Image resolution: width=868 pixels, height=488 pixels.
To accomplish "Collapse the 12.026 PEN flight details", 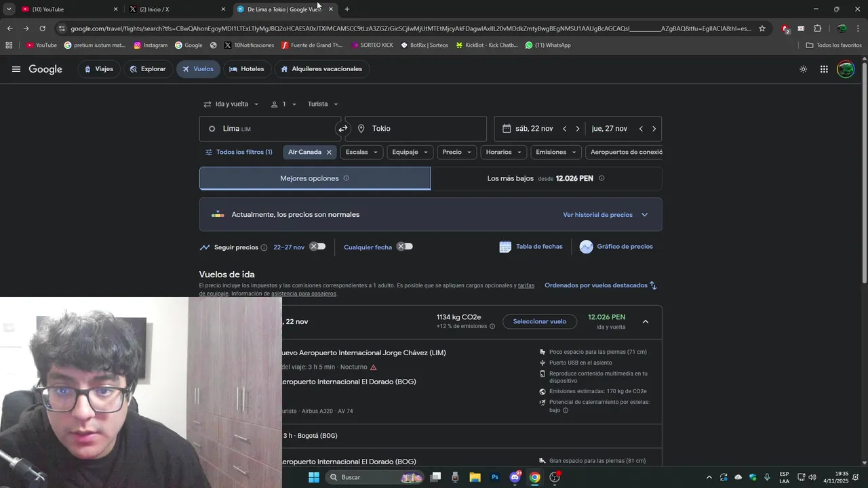I will point(646,322).
